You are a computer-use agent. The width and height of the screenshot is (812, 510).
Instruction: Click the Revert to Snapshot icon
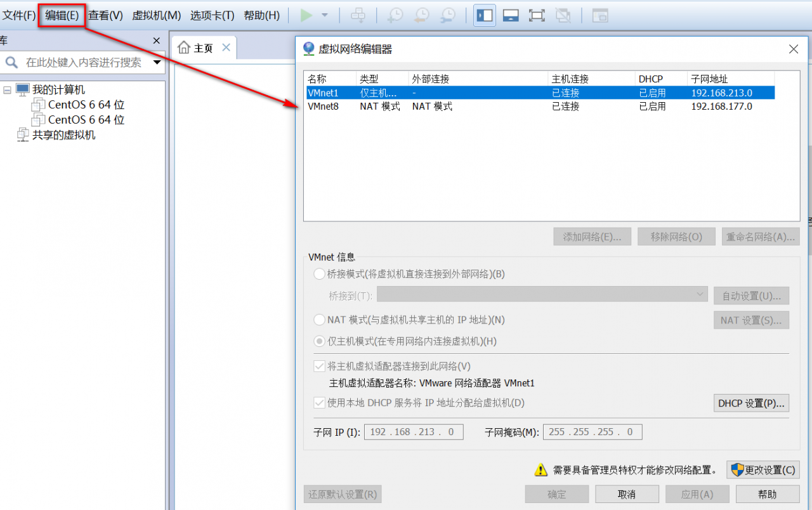point(421,15)
